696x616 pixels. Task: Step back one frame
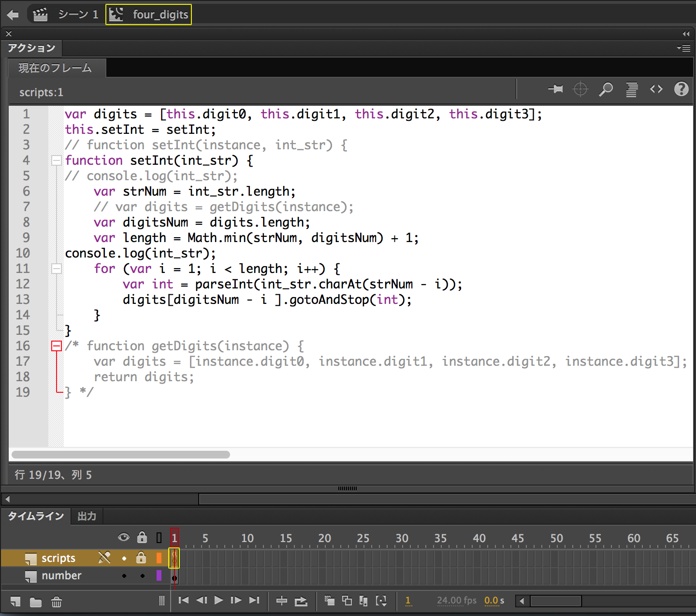click(202, 600)
